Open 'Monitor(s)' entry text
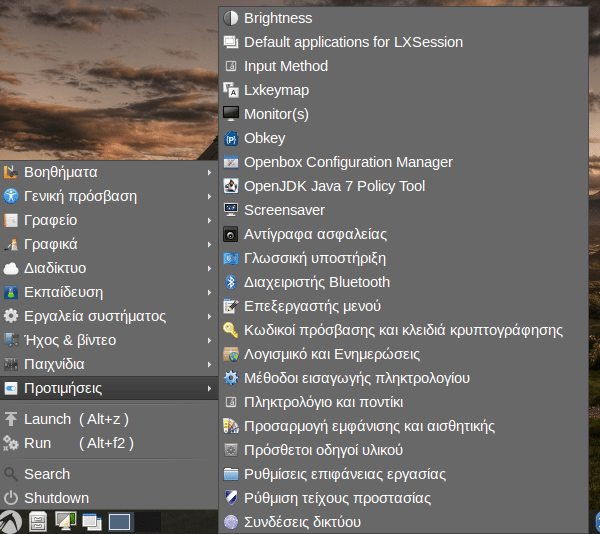This screenshot has width=600, height=534. pyautogui.click(x=276, y=114)
